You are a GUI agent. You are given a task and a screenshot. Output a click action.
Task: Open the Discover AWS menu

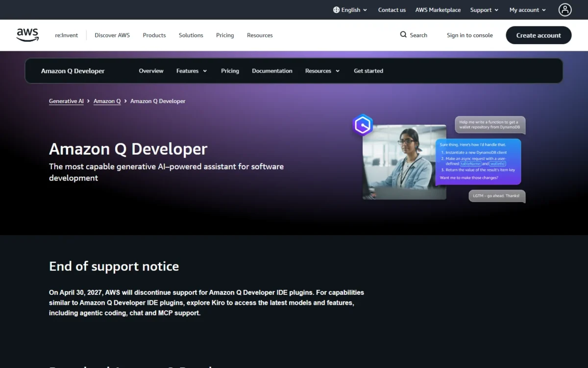click(112, 35)
